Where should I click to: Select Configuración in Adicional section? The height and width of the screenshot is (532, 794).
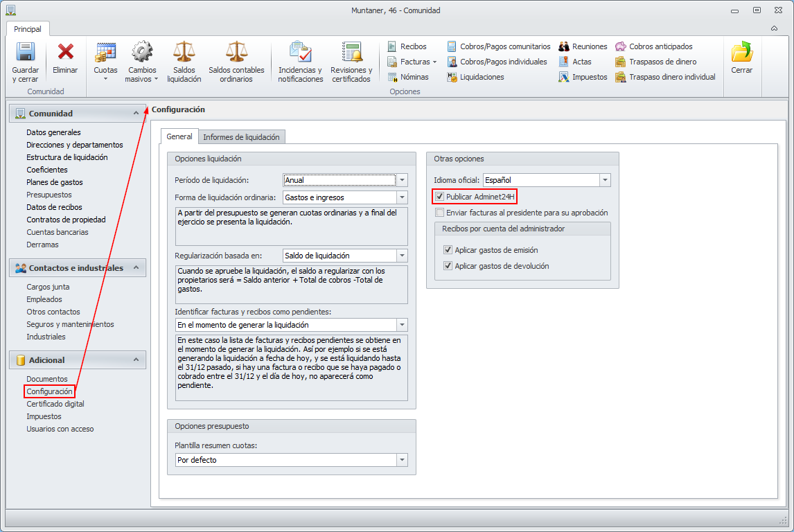[x=50, y=392]
